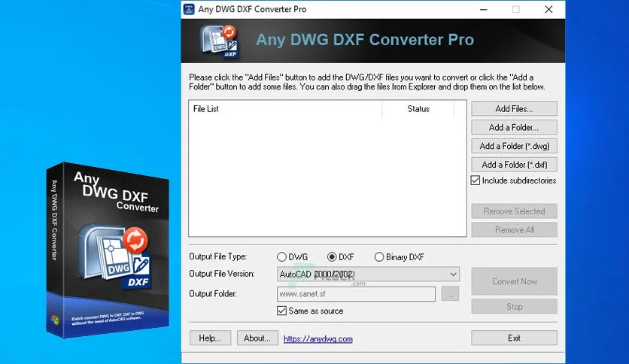629x364 pixels.
Task: Visit the https://anydwg.com link
Action: 318,338
